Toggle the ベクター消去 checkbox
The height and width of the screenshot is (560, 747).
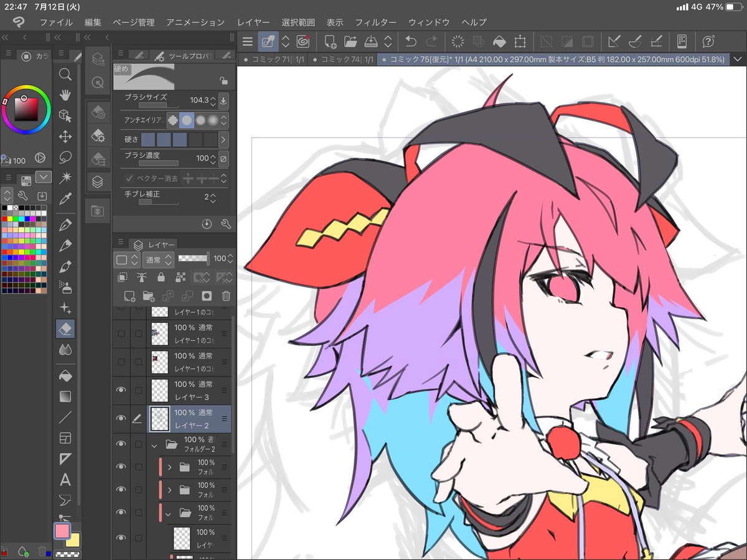[130, 179]
